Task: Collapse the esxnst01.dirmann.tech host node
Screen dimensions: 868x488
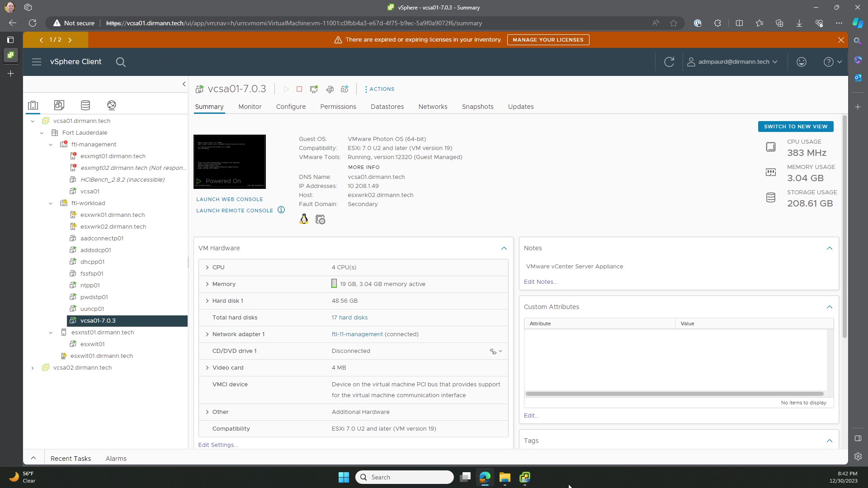Action: [x=51, y=333]
